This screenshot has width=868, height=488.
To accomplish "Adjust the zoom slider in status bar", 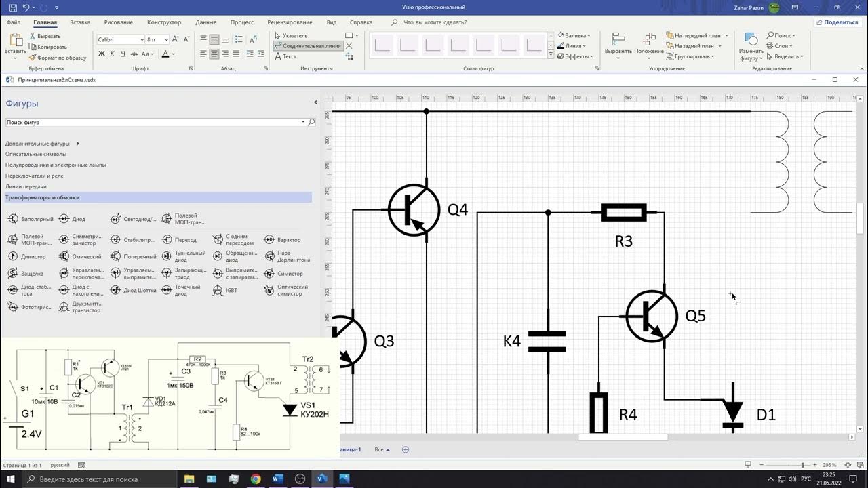I will click(802, 465).
